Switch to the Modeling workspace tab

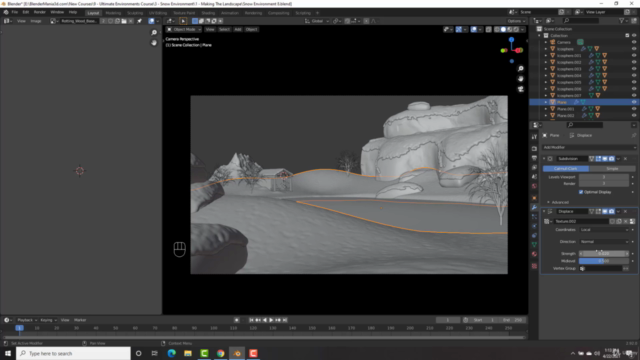(x=113, y=13)
